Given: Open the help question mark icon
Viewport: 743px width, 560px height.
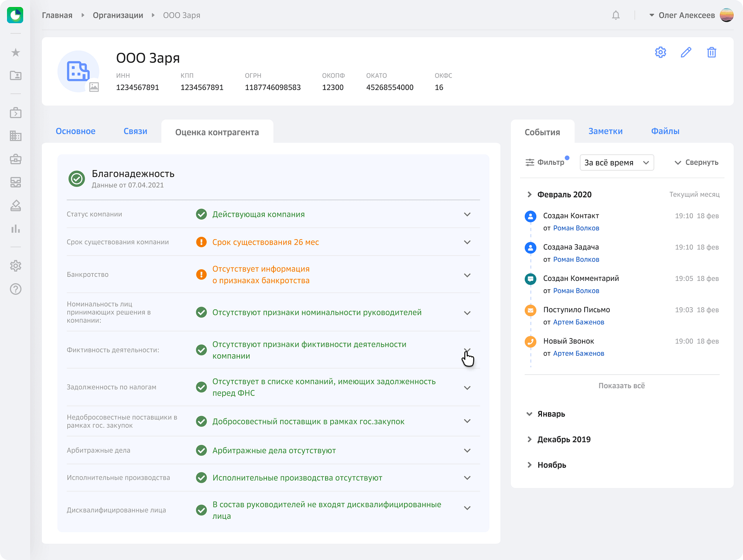Looking at the screenshot, I should (16, 289).
